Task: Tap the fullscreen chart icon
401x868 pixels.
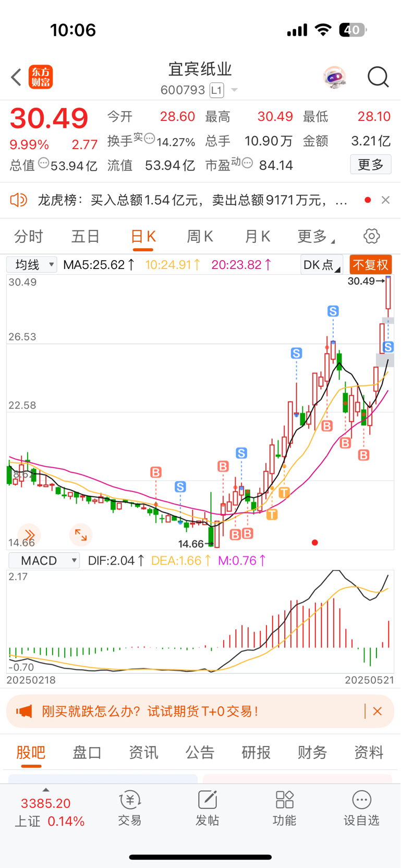Action: (81, 535)
